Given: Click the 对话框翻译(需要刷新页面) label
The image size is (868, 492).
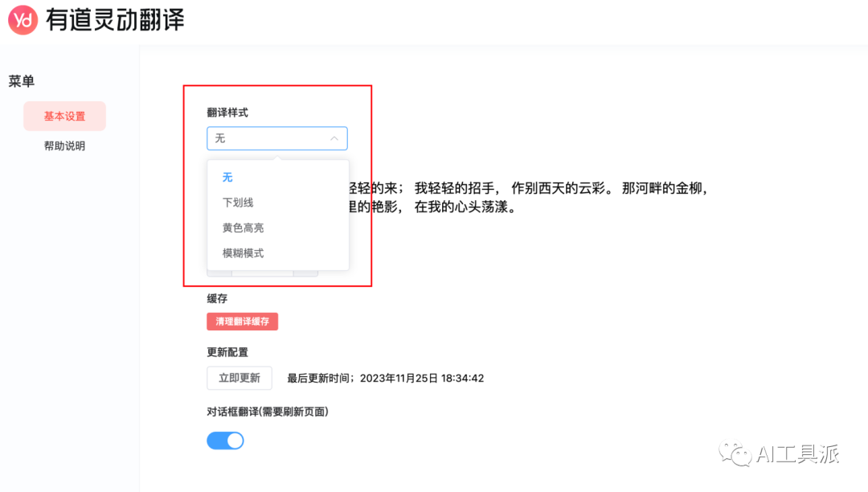Looking at the screenshot, I should (268, 412).
